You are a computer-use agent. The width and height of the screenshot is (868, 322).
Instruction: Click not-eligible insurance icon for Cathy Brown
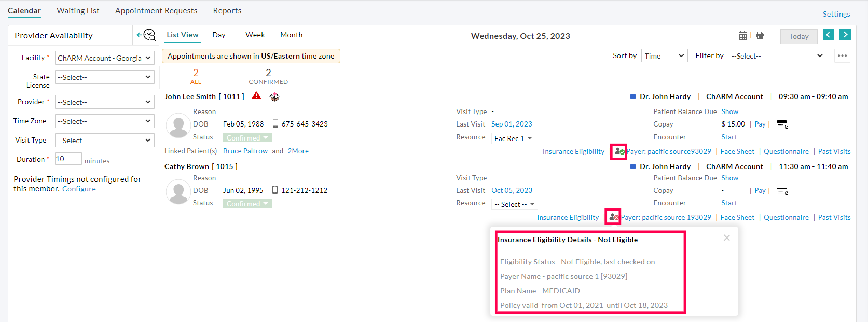point(613,217)
